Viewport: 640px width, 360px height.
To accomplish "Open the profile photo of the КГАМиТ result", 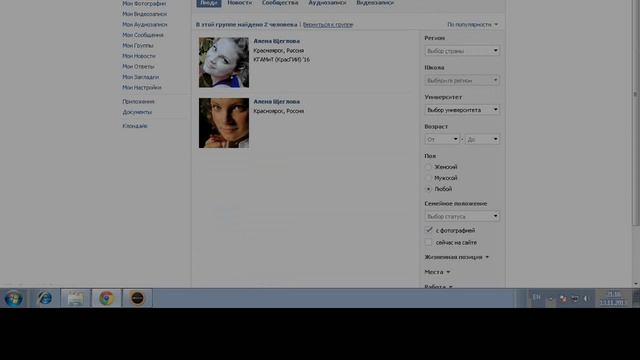I will click(x=224, y=62).
